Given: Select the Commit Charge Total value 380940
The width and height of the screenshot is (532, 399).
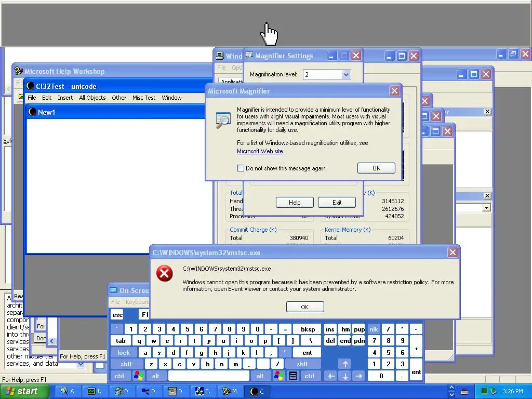Looking at the screenshot, I should [x=299, y=238].
